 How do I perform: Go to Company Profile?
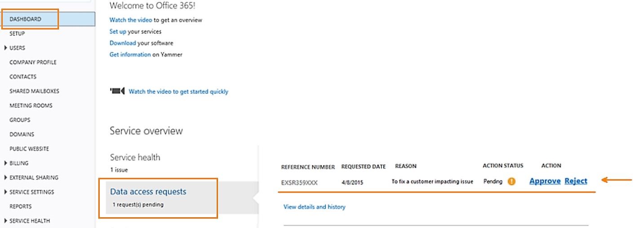point(33,62)
